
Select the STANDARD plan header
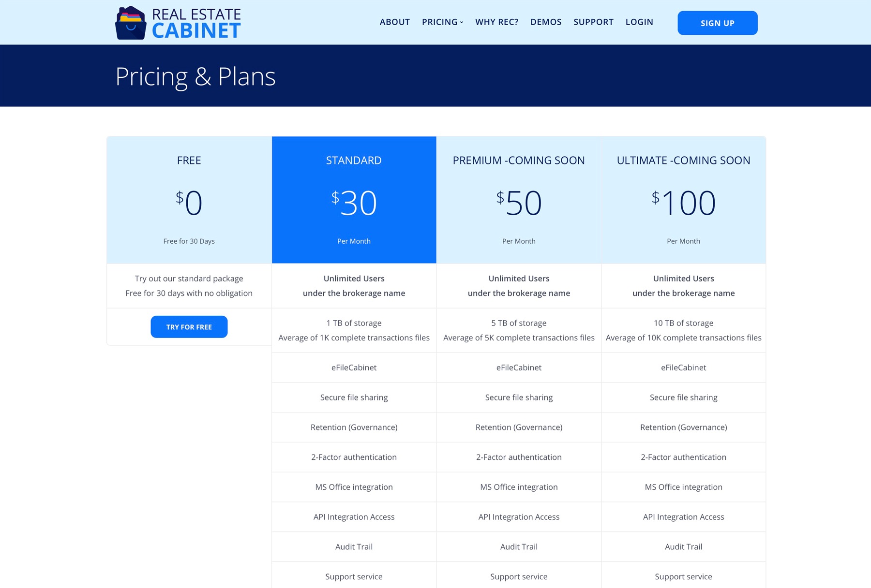tap(354, 160)
